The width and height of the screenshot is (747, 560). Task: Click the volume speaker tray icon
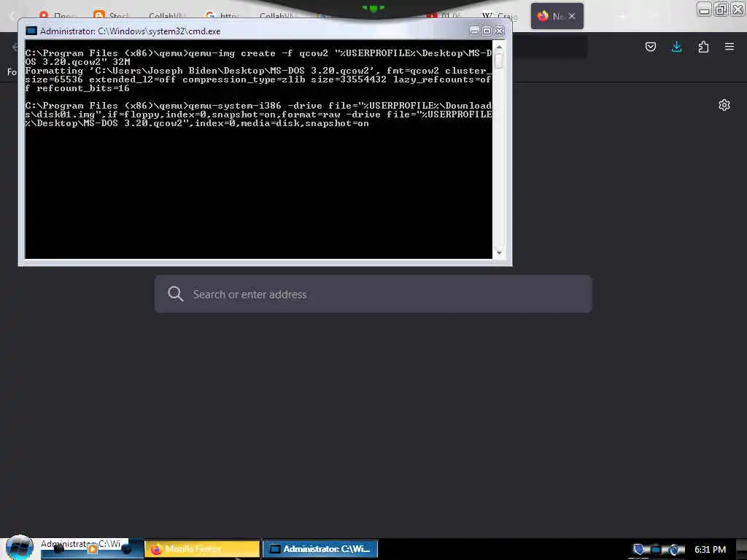(x=675, y=550)
